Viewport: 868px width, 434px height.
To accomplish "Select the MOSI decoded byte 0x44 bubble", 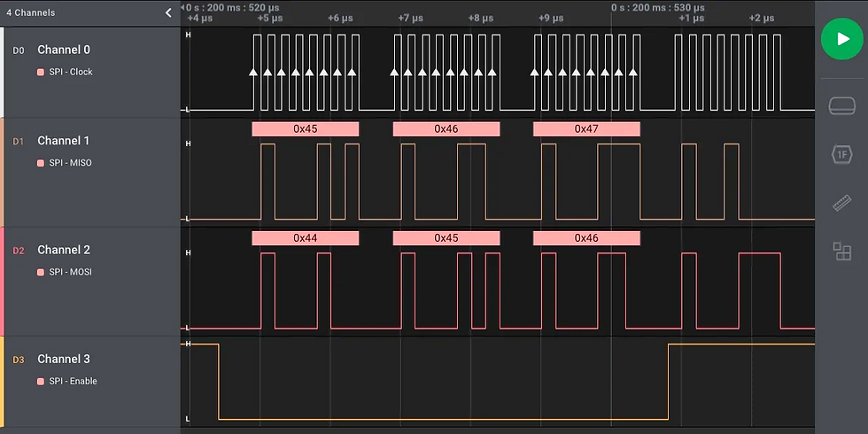I will coord(306,238).
